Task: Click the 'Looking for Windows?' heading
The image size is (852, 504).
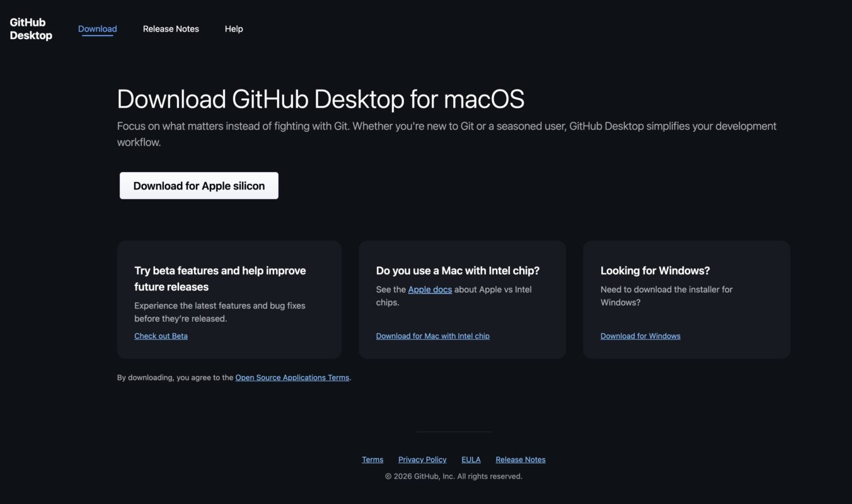Action: pos(655,270)
